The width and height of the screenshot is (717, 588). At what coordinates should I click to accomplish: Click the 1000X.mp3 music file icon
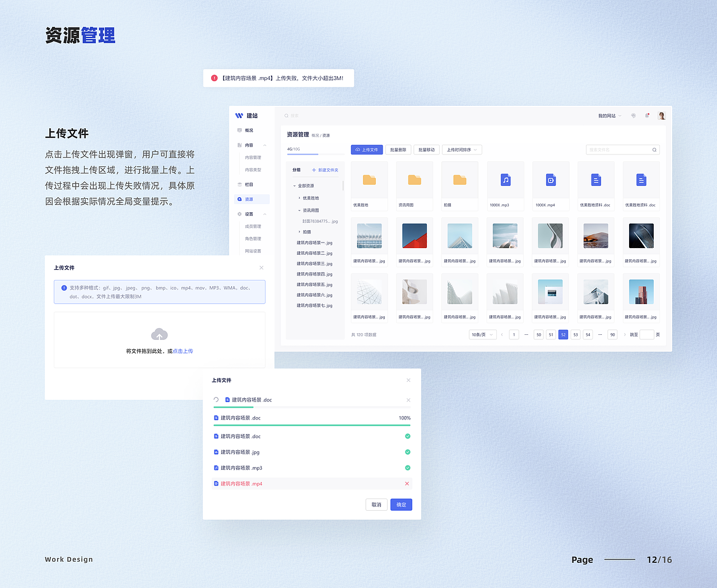coord(505,180)
